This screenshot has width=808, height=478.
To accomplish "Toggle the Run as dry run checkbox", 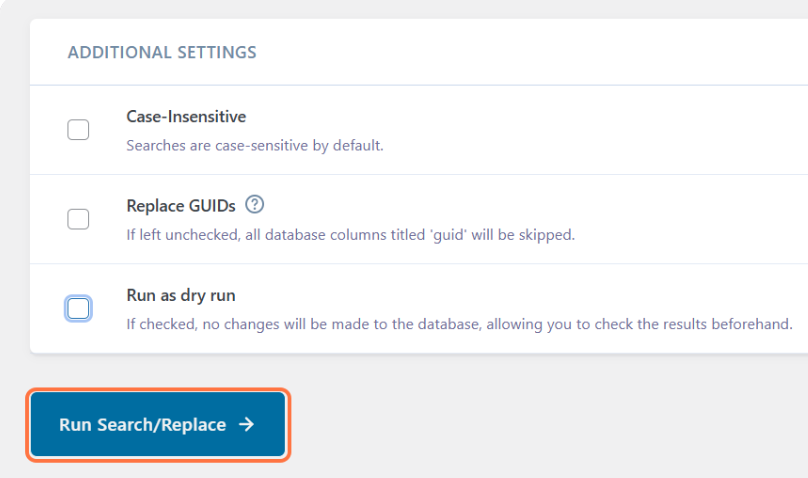I will click(x=78, y=308).
